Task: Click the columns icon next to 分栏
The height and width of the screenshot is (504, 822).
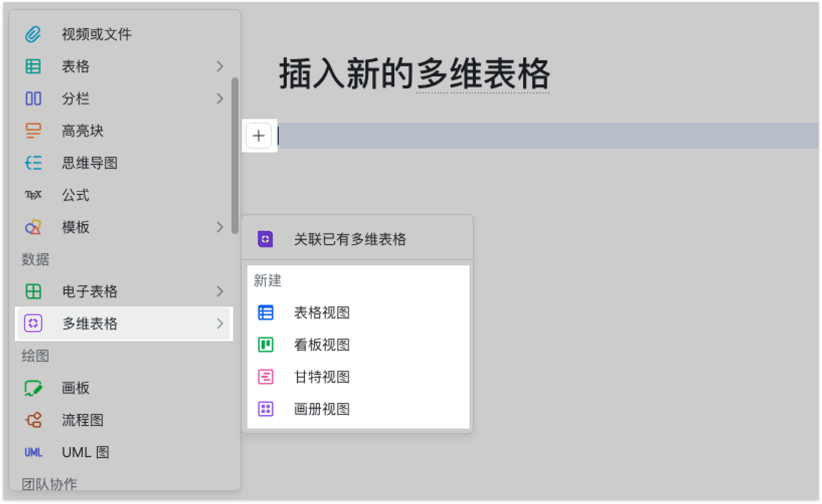Action: point(33,99)
